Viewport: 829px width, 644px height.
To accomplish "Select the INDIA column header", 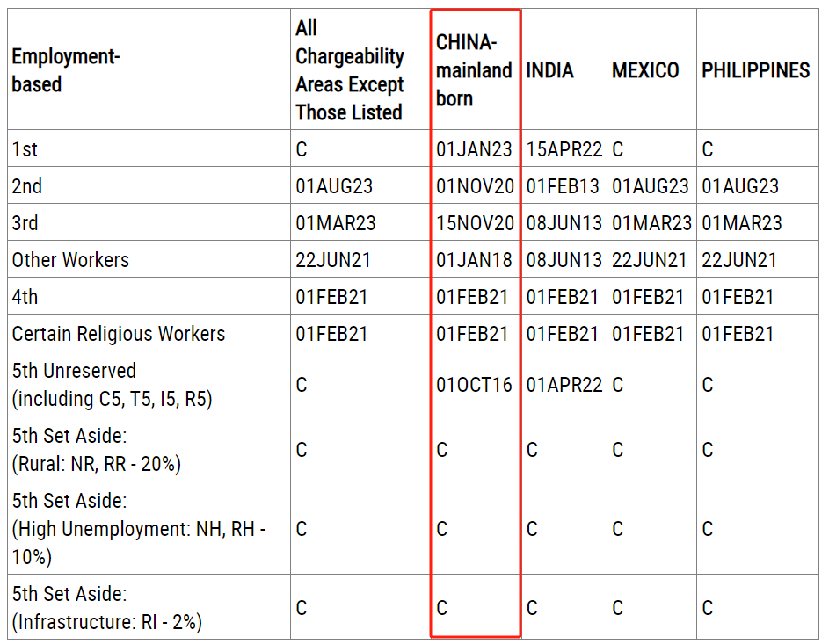I will [x=549, y=70].
